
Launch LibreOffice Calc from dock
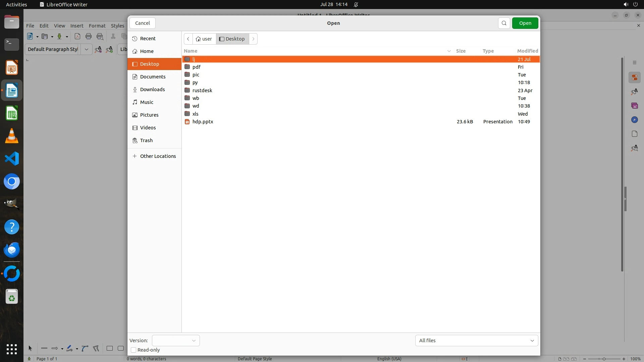click(12, 114)
